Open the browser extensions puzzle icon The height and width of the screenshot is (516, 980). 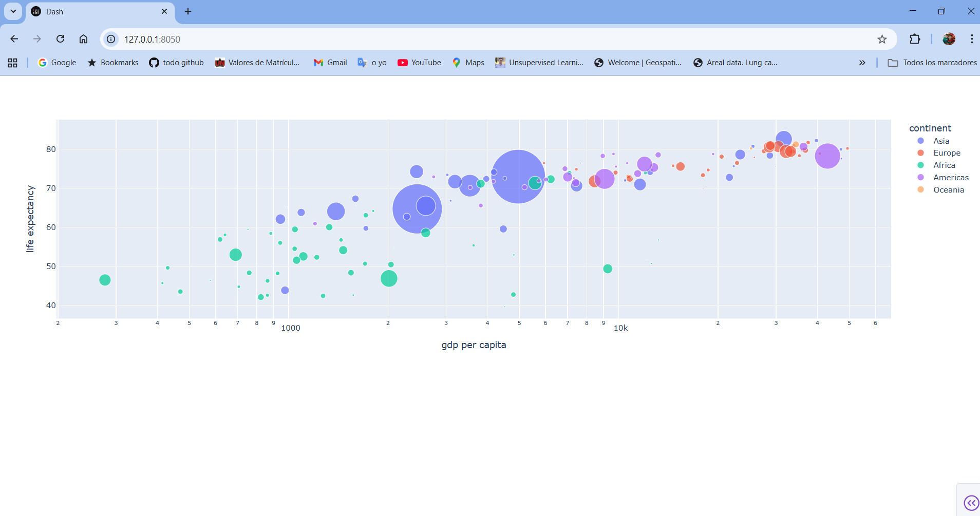click(915, 39)
